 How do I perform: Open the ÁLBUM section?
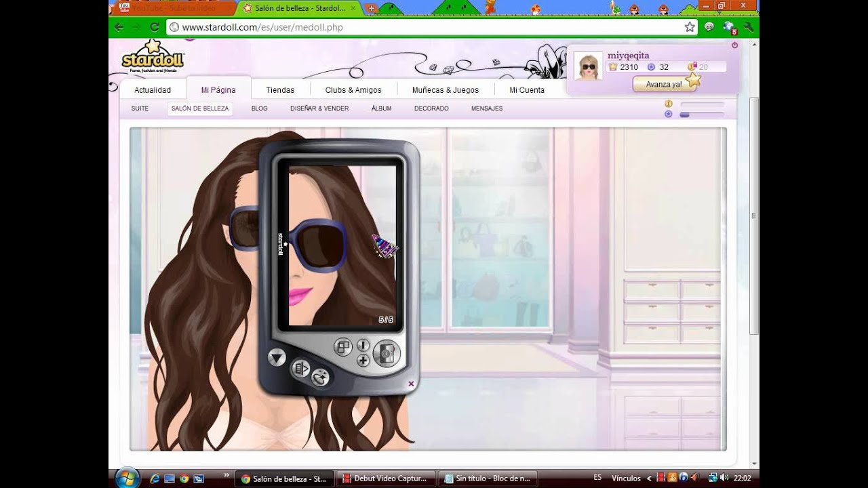381,108
